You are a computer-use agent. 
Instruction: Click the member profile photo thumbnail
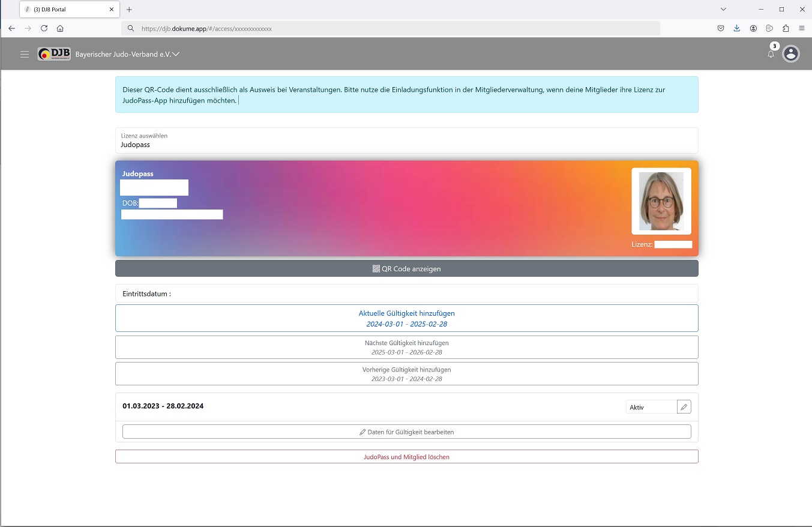click(661, 201)
